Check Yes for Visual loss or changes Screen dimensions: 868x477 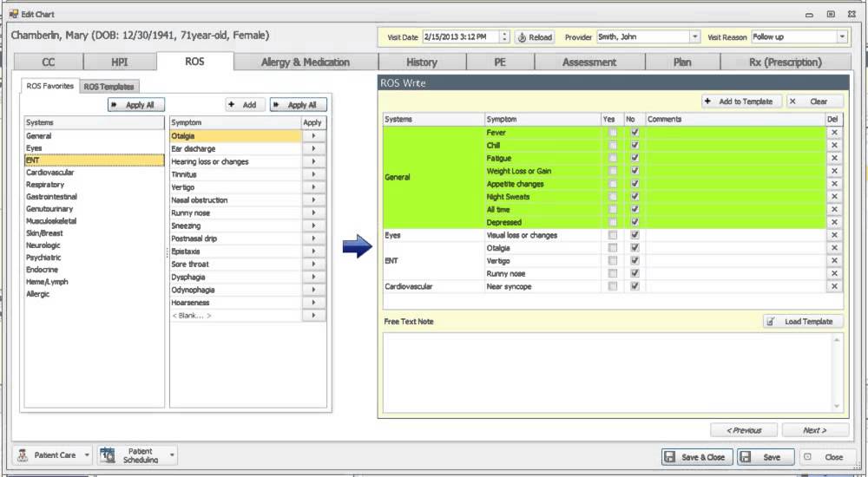pos(612,235)
